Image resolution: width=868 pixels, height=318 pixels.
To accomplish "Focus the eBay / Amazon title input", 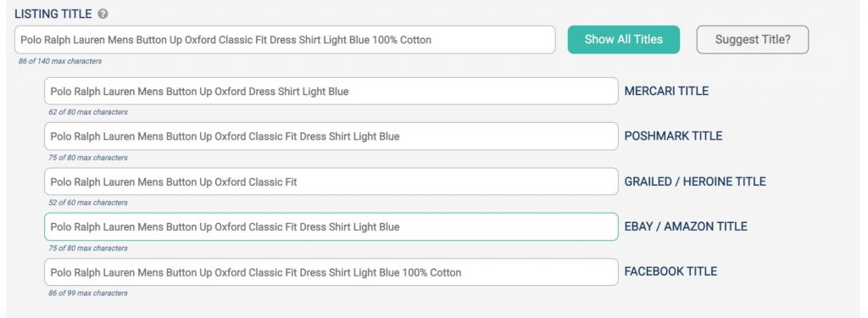I will point(331,226).
